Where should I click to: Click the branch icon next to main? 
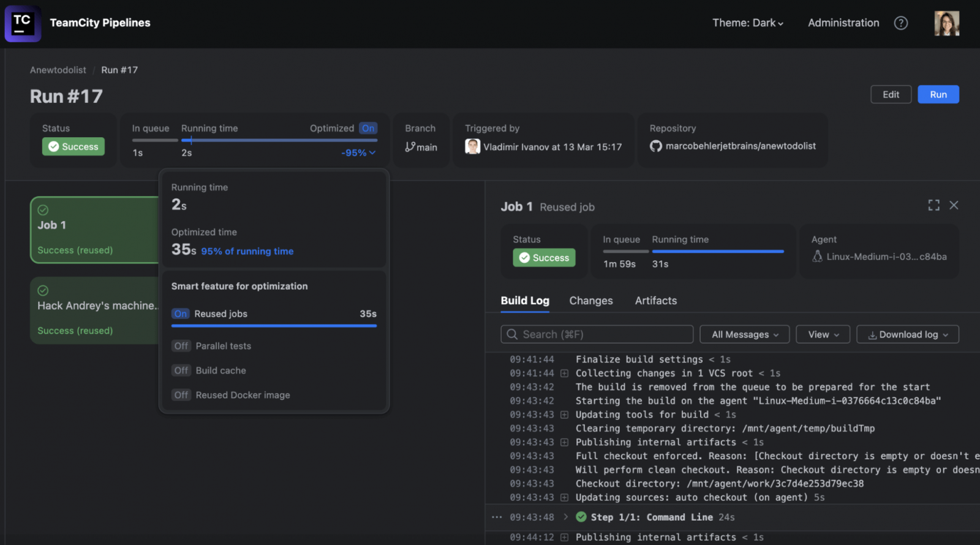click(x=410, y=147)
